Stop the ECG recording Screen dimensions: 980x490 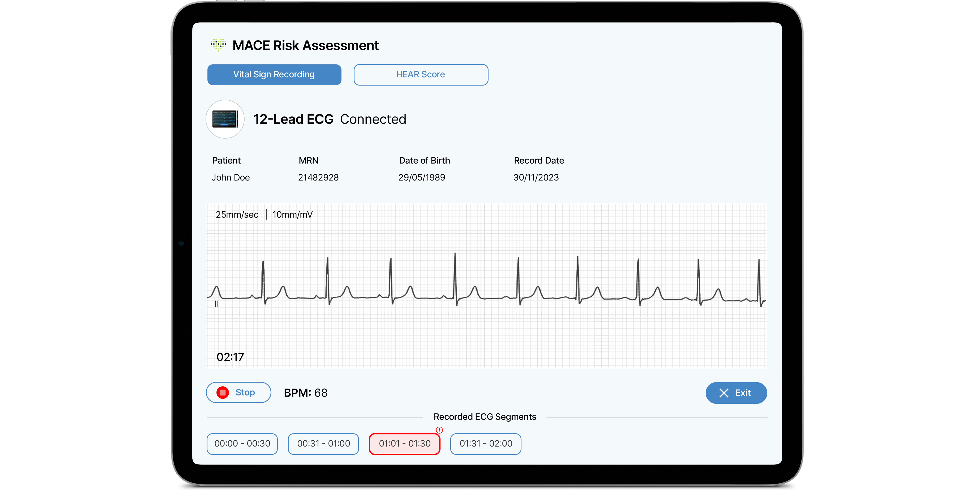238,392
